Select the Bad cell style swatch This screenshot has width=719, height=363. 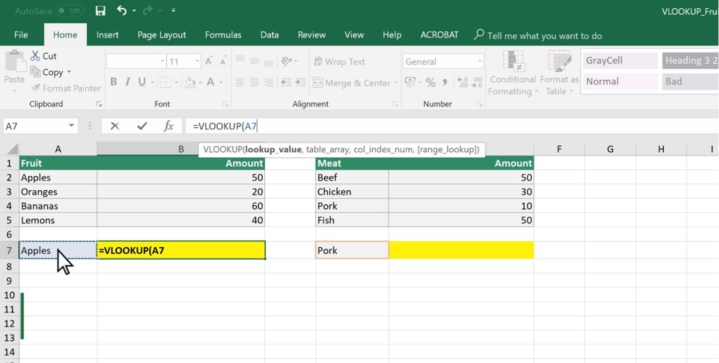coord(690,82)
